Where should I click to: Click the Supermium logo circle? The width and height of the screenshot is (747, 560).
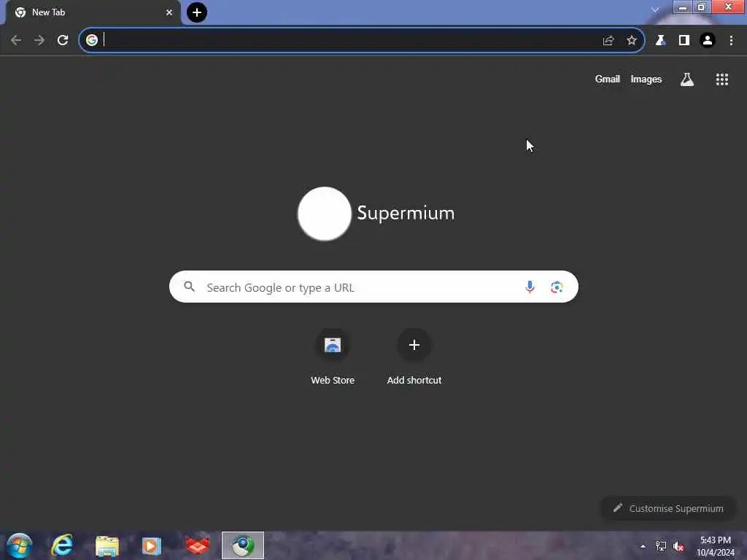tap(325, 214)
